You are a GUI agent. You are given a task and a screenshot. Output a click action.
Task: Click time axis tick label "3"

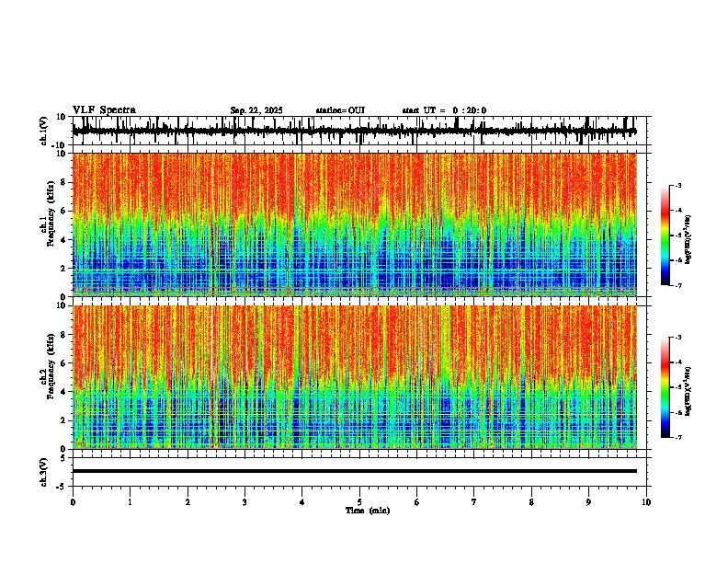click(x=245, y=502)
